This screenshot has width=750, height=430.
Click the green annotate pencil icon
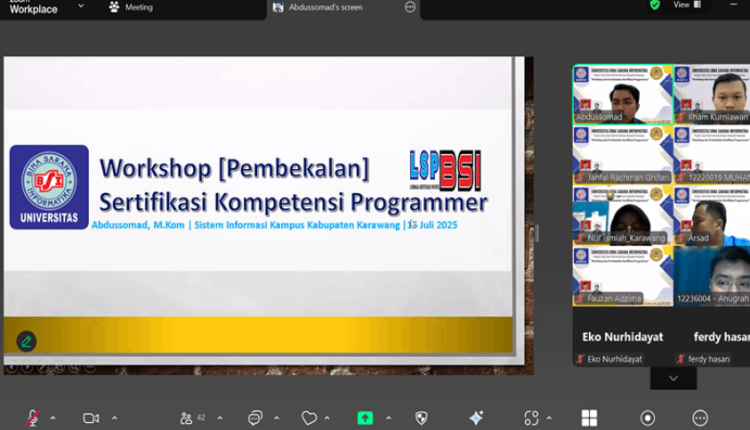(x=26, y=342)
